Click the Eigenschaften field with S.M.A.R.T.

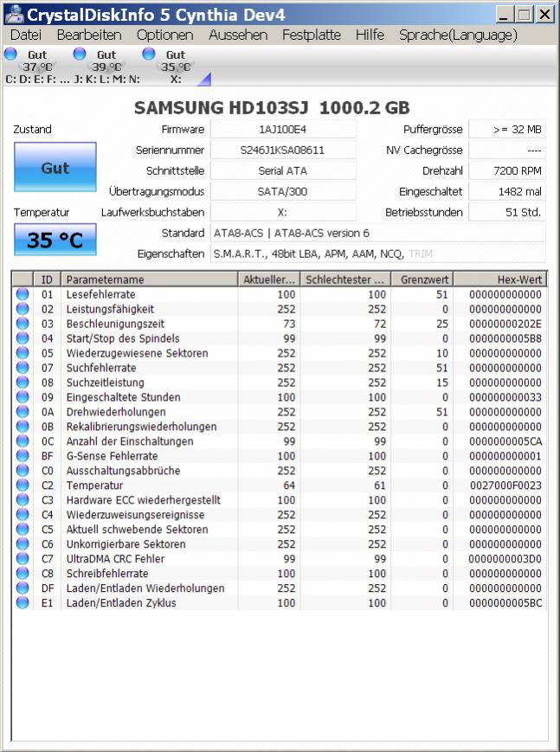point(377,254)
